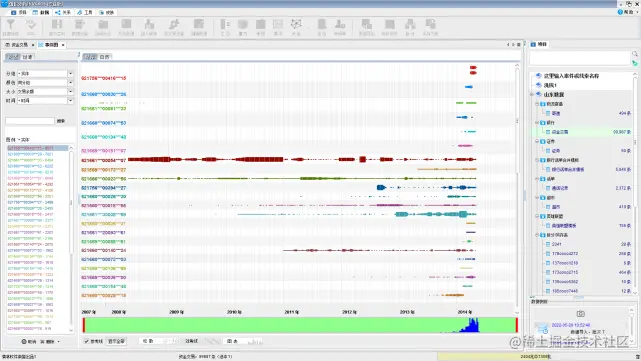
Task: Select the second tab in the left settings panel
Action: [x=27, y=57]
